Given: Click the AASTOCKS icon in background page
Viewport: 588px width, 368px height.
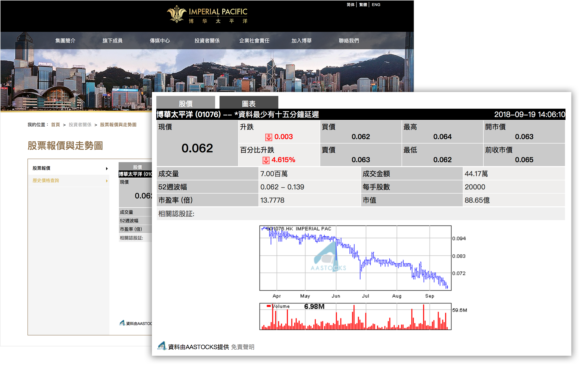Looking at the screenshot, I should click(x=122, y=323).
